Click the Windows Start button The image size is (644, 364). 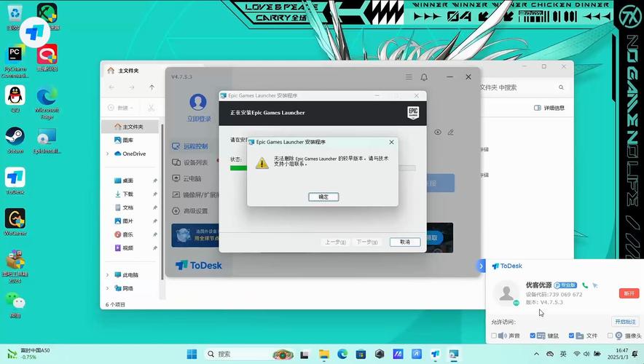(192, 355)
